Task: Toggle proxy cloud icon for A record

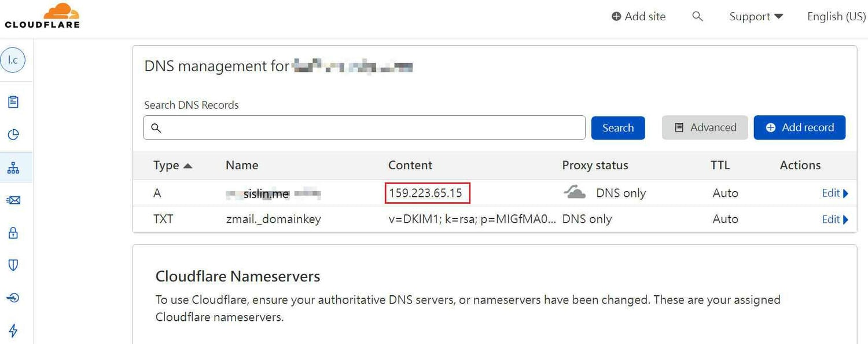Action: pyautogui.click(x=575, y=193)
